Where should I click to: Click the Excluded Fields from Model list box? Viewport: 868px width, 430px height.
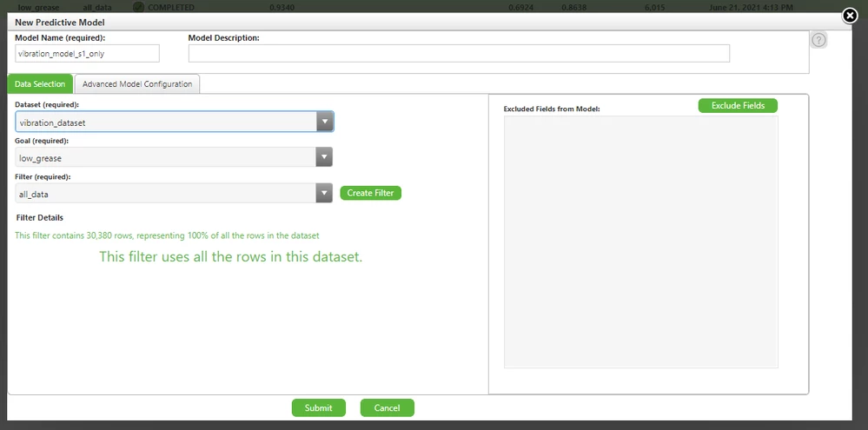[641, 241]
